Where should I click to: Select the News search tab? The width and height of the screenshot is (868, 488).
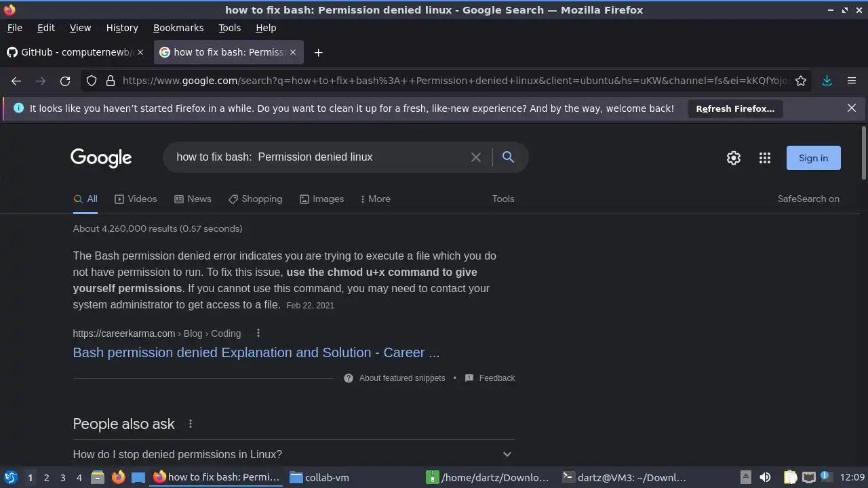pyautogui.click(x=193, y=199)
